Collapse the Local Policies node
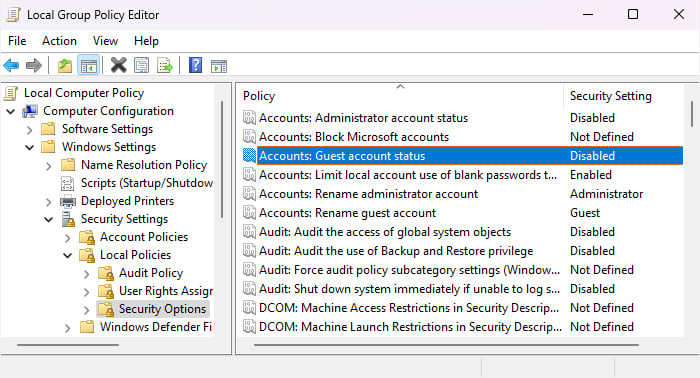 (x=67, y=256)
